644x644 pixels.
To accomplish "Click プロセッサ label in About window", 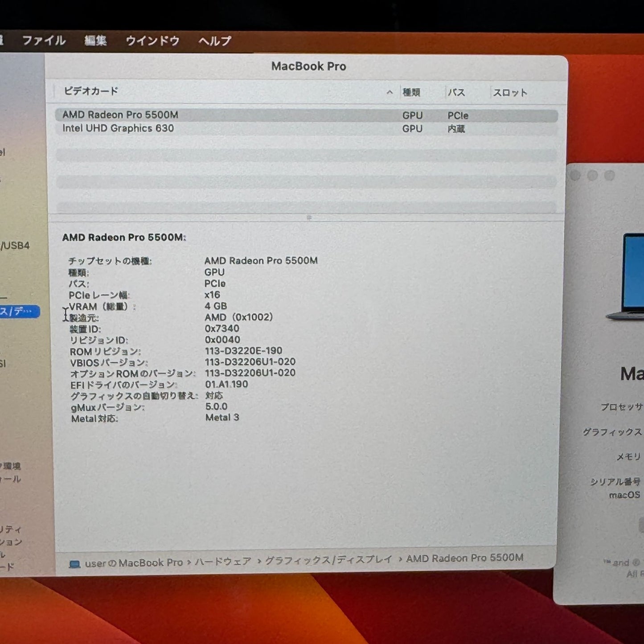I will pos(621,407).
